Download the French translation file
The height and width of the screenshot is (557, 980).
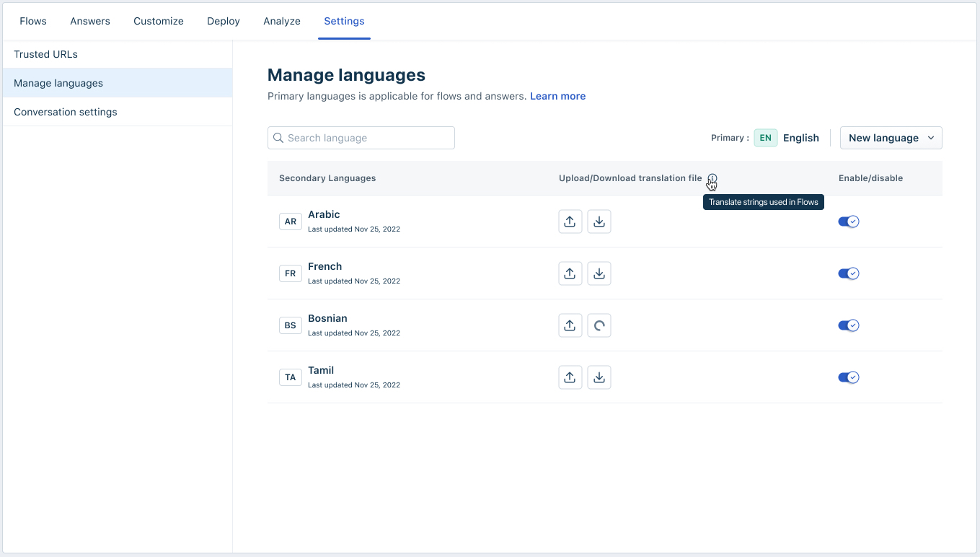pyautogui.click(x=599, y=273)
